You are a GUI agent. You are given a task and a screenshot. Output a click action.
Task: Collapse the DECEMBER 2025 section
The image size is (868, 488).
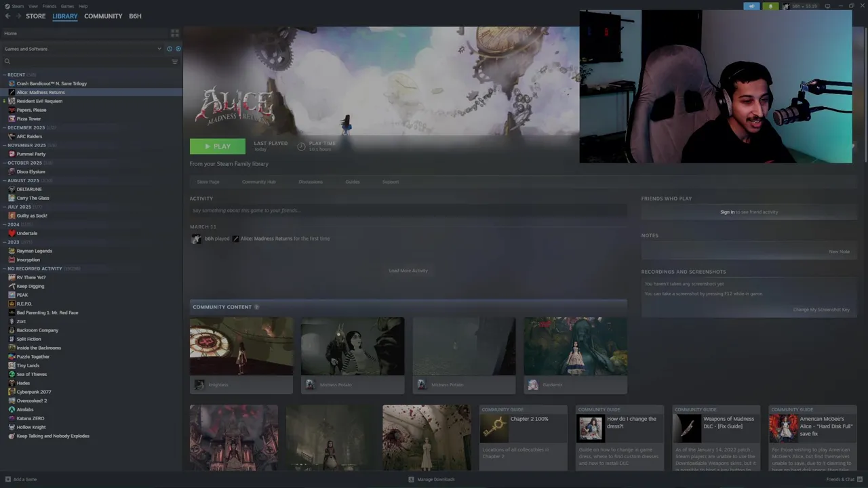4,127
